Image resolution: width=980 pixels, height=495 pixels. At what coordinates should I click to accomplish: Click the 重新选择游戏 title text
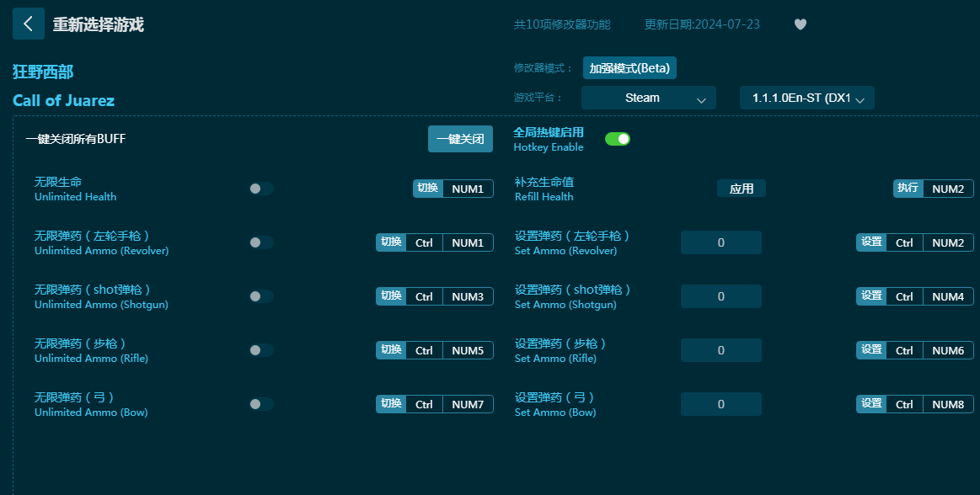pos(98,24)
